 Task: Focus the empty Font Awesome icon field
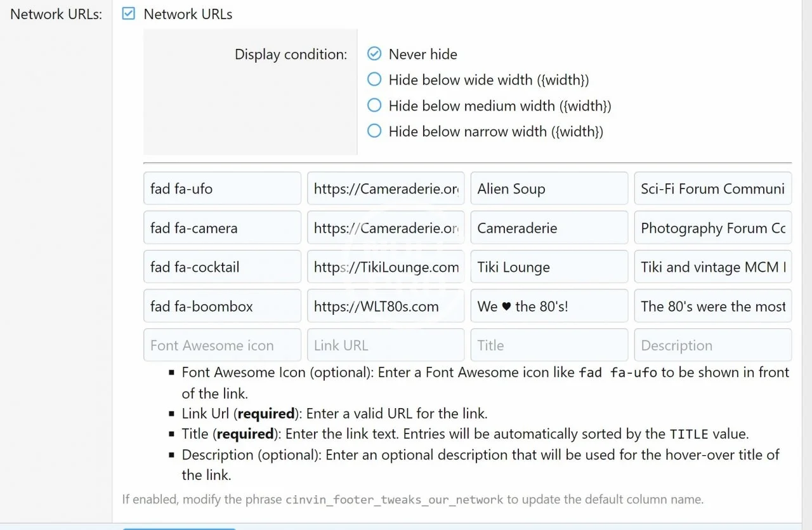pyautogui.click(x=222, y=345)
